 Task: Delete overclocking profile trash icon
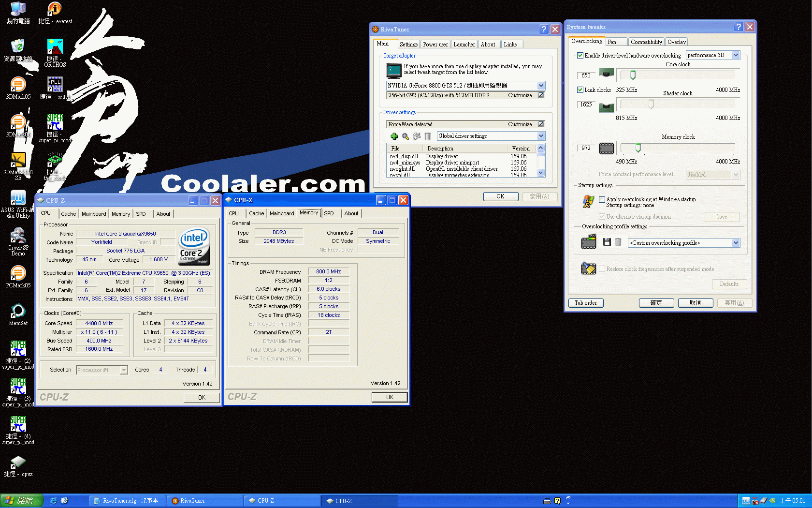point(618,242)
